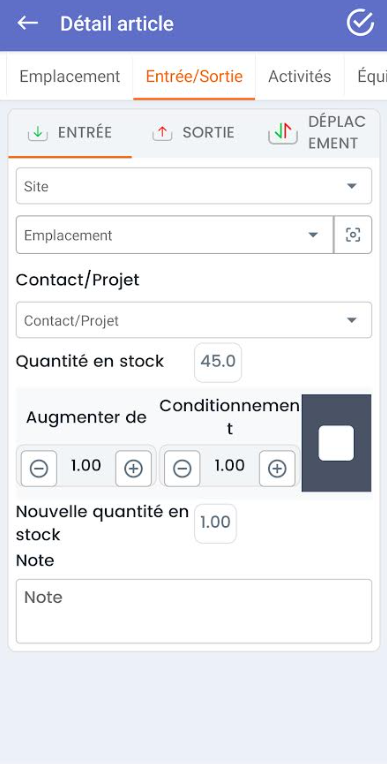Confirm with the checkmark icon

pyautogui.click(x=360, y=22)
